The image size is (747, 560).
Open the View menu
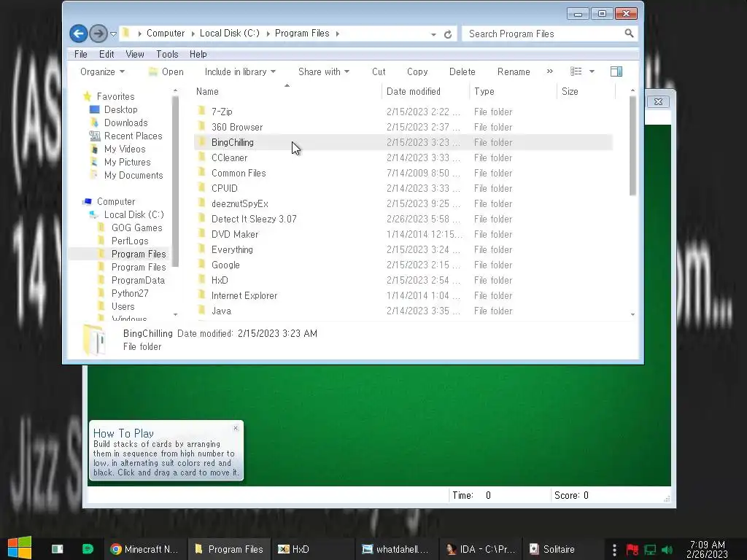coord(135,54)
